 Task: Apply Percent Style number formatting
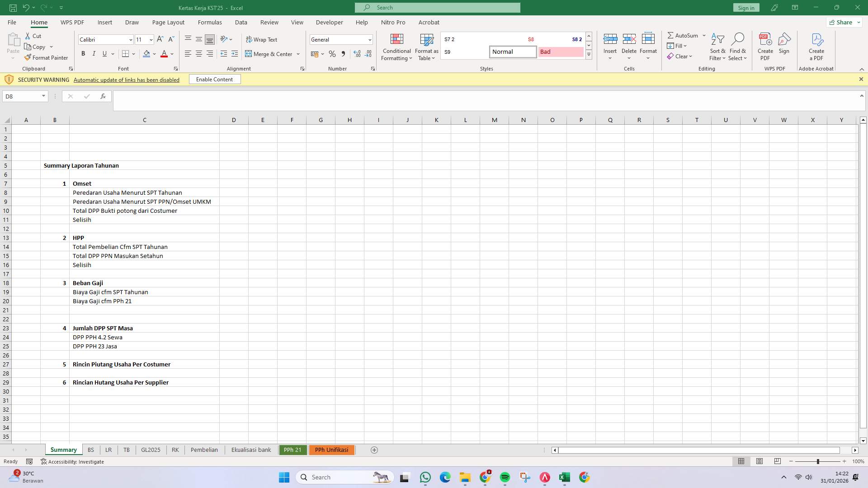click(x=332, y=54)
